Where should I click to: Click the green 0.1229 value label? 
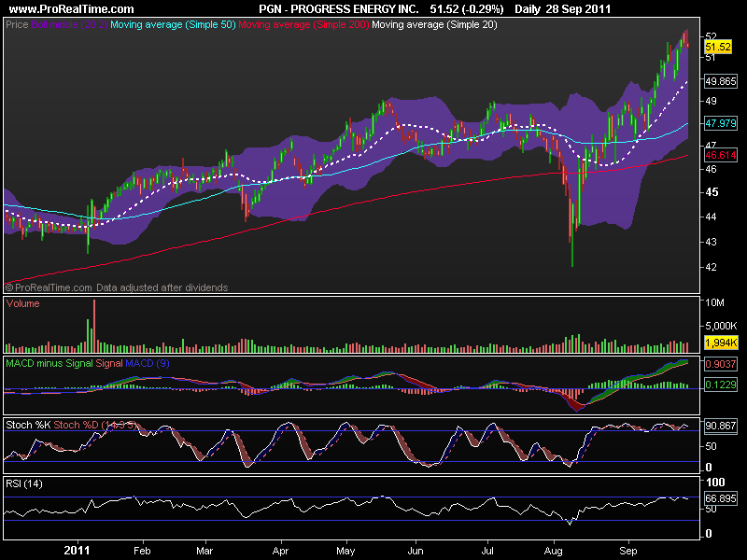[x=721, y=385]
